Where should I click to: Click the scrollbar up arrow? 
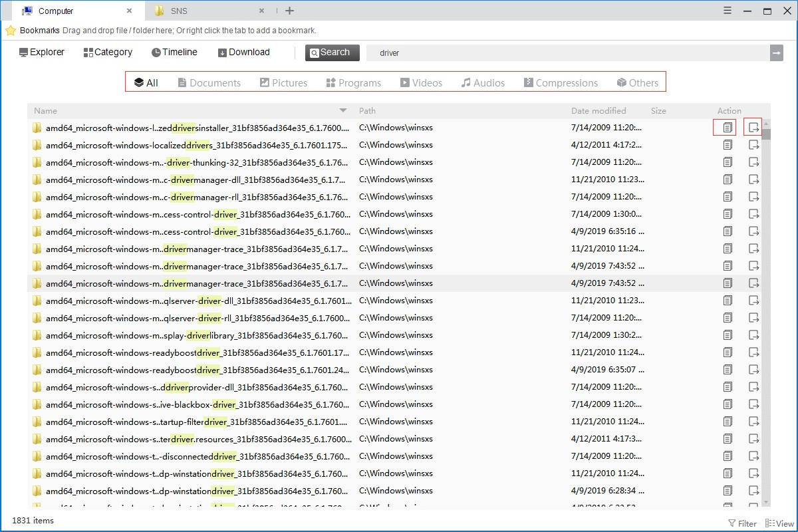766,124
